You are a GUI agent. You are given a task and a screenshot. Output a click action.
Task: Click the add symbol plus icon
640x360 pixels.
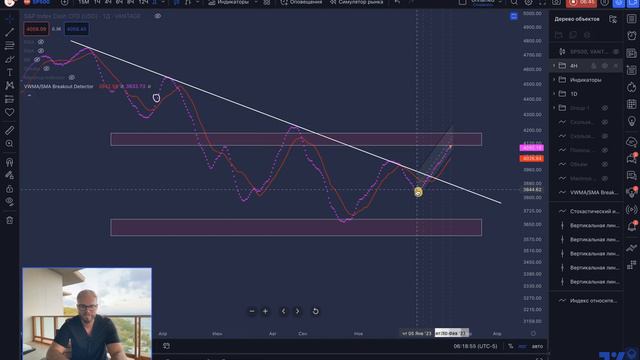pos(64,2)
